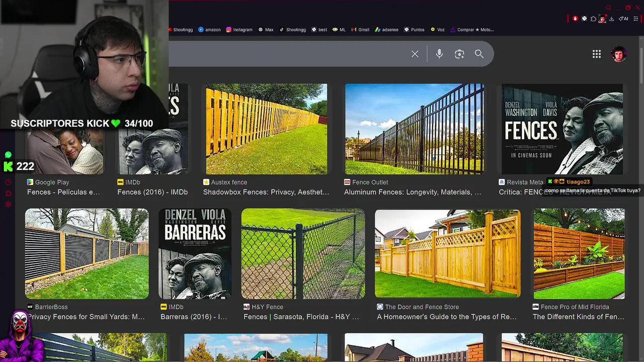Open the Fences 'In Cinemas Soon' poster image

point(562,129)
